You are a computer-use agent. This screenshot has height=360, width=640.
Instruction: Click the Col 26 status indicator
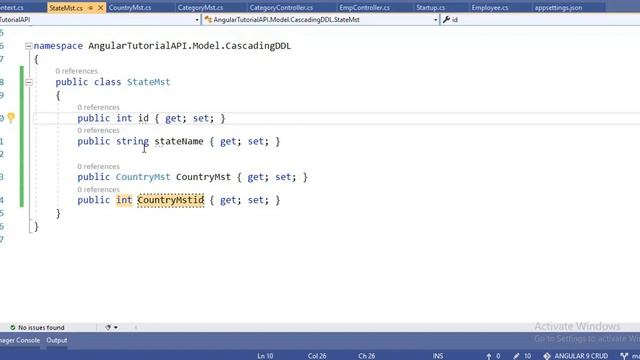317,356
